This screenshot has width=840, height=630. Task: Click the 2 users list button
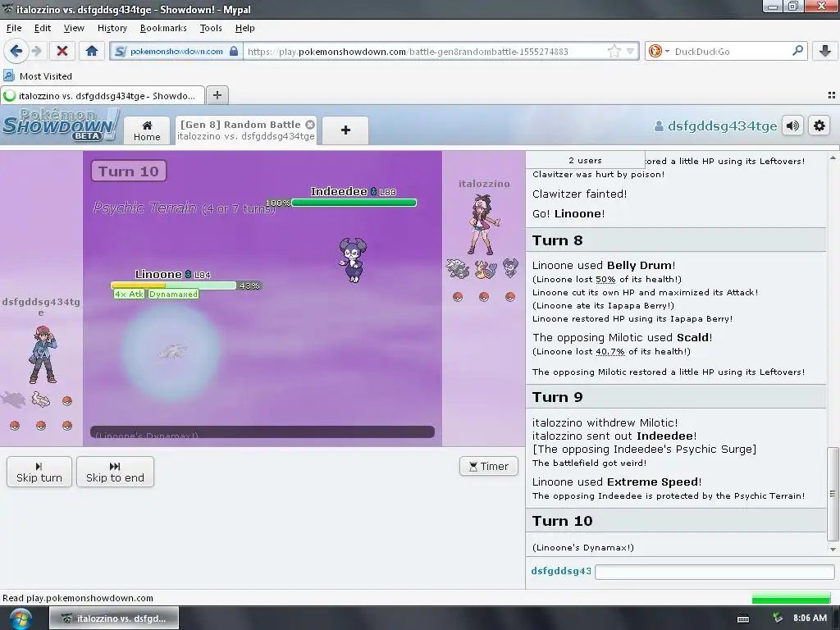pos(585,160)
